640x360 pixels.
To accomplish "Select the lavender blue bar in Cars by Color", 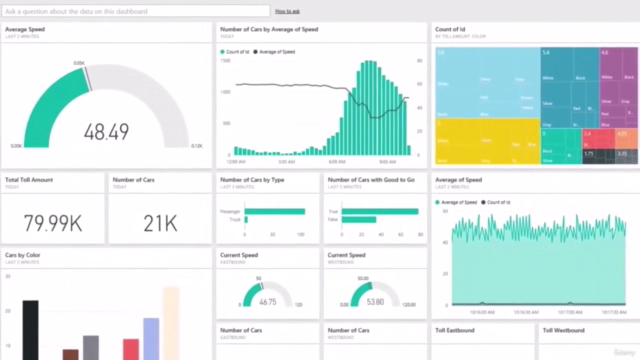I will [151, 339].
